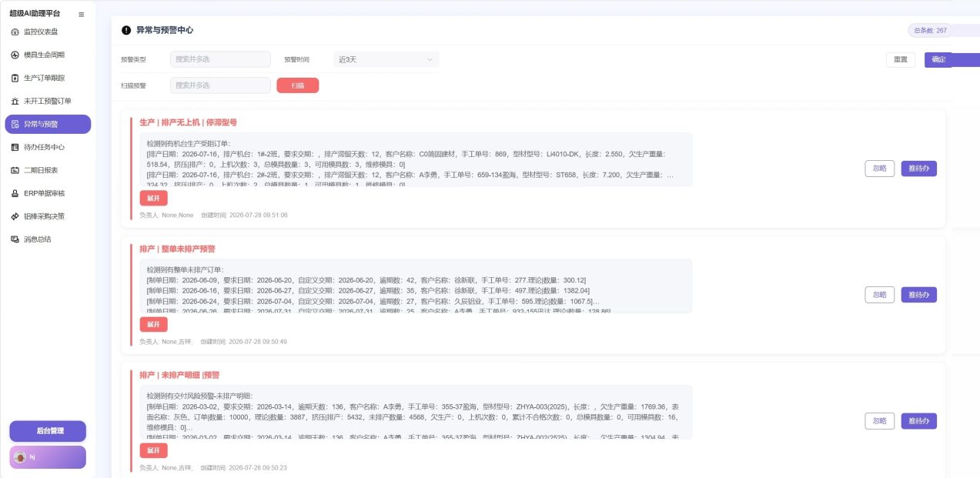Click the timestamp 2026-07-28 09:50:49
Viewport: 980px width, 478px height.
[258, 341]
